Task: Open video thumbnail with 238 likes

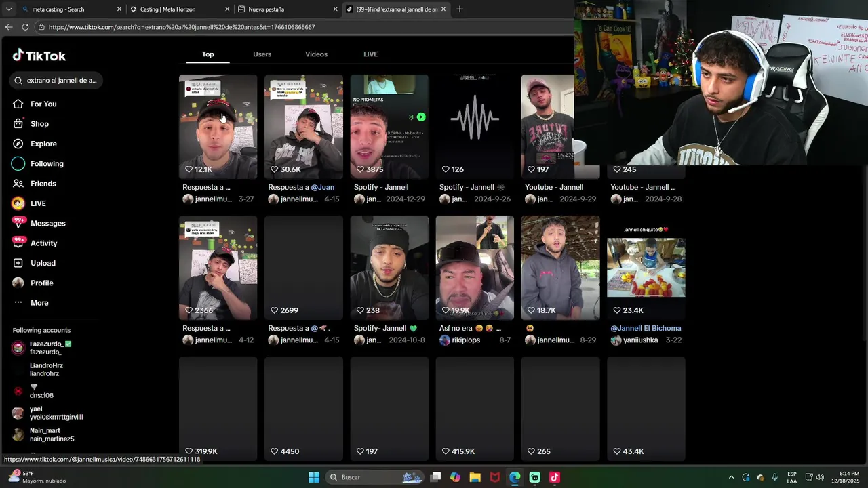Action: 389,267
